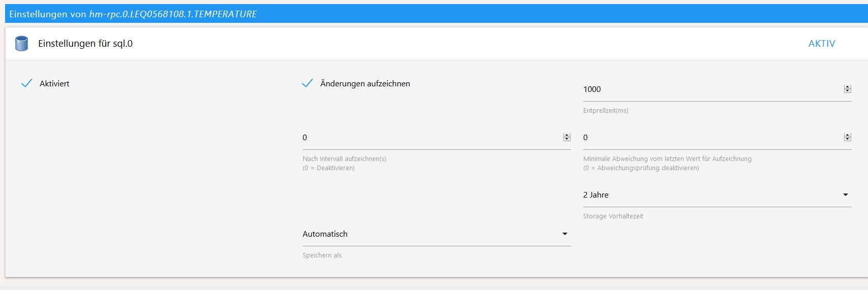The height and width of the screenshot is (290, 868).
Task: Uncheck Änderungen aufzeichnen
Action: [307, 83]
